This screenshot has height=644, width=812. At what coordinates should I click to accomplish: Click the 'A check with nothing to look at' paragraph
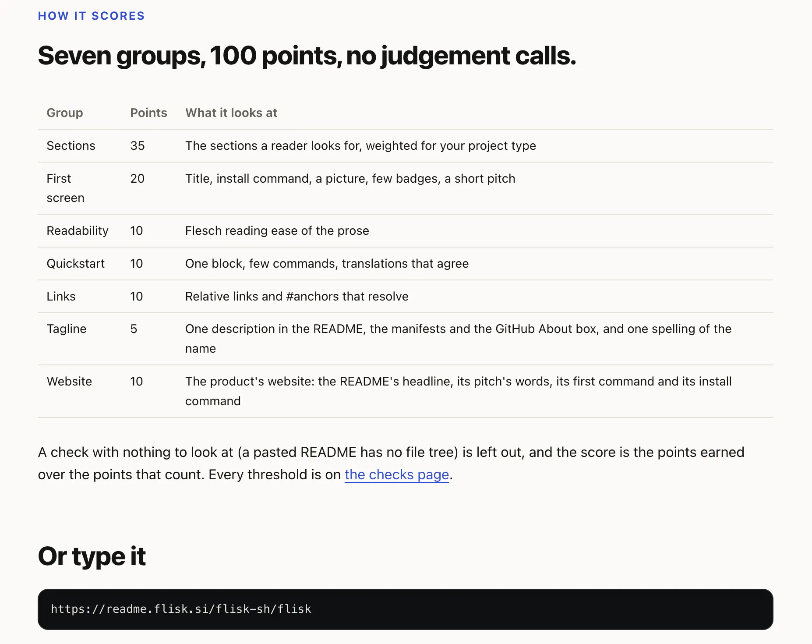click(x=391, y=463)
